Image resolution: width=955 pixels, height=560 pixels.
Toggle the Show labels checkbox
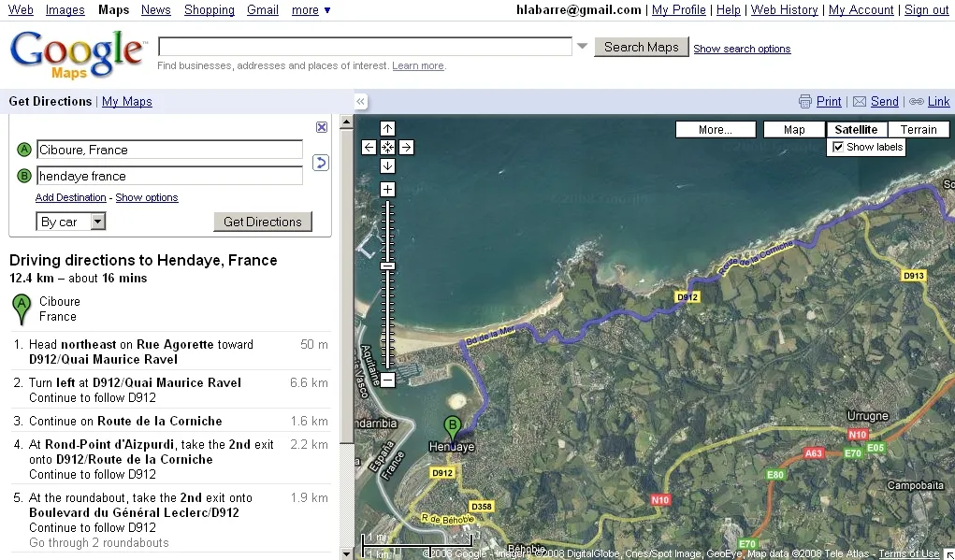pyautogui.click(x=838, y=147)
